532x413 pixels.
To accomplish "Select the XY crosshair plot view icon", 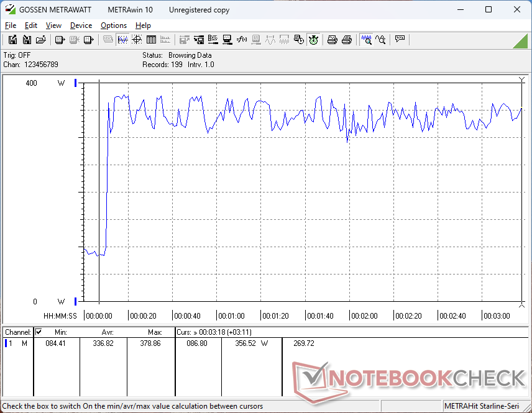I will click(x=137, y=40).
